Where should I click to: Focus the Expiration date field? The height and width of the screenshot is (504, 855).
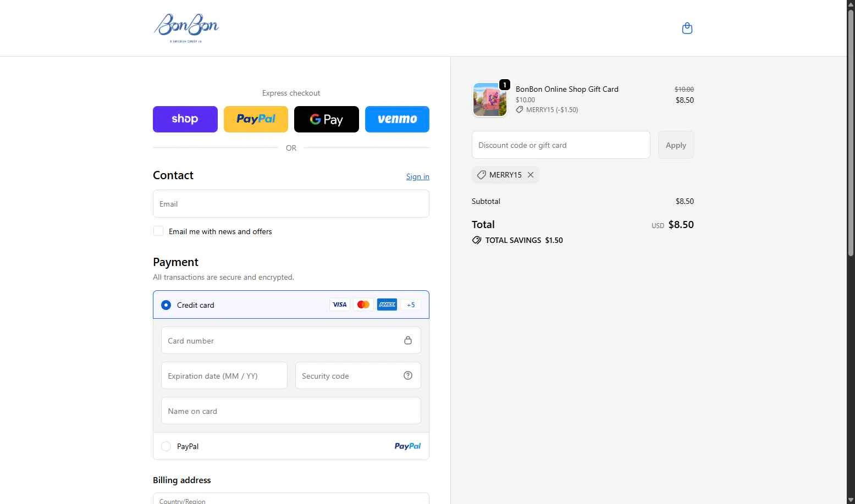tap(224, 375)
